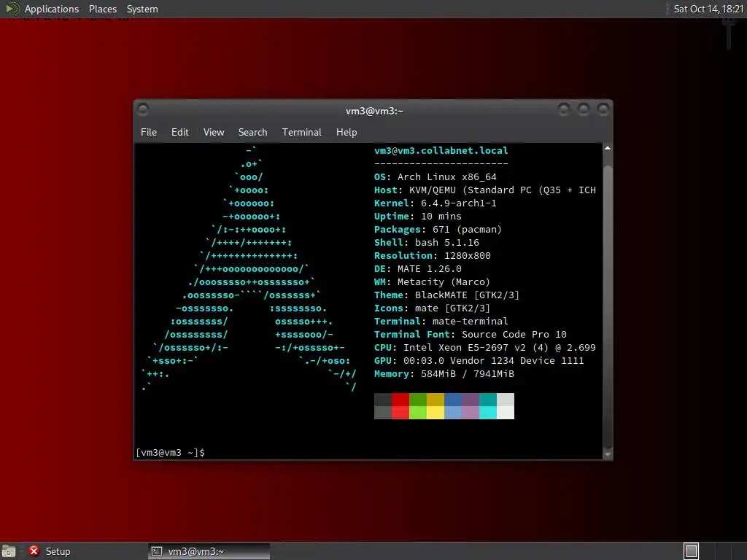Open the Places menu
The height and width of the screenshot is (560, 747).
tap(102, 9)
